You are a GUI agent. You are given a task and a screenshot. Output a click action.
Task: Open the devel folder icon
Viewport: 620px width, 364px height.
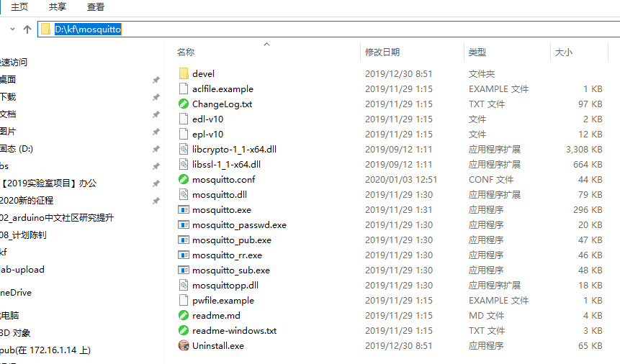tap(184, 73)
